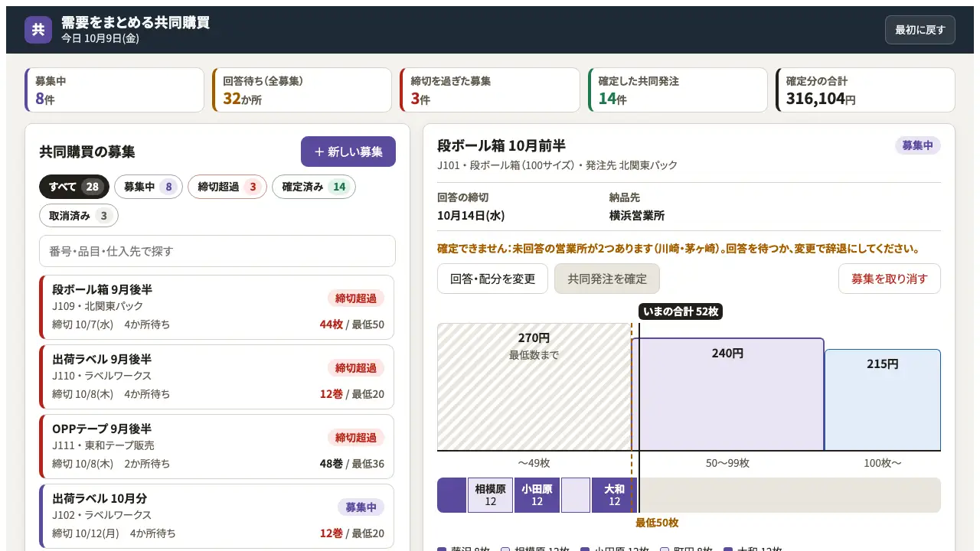Create a new request with ＋新しい募集
The width and height of the screenshot is (980, 551).
point(348,152)
